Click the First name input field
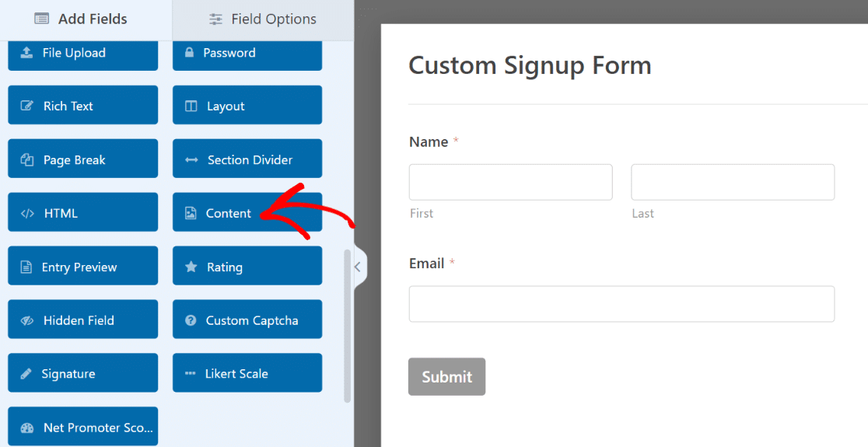868x447 pixels. (510, 182)
